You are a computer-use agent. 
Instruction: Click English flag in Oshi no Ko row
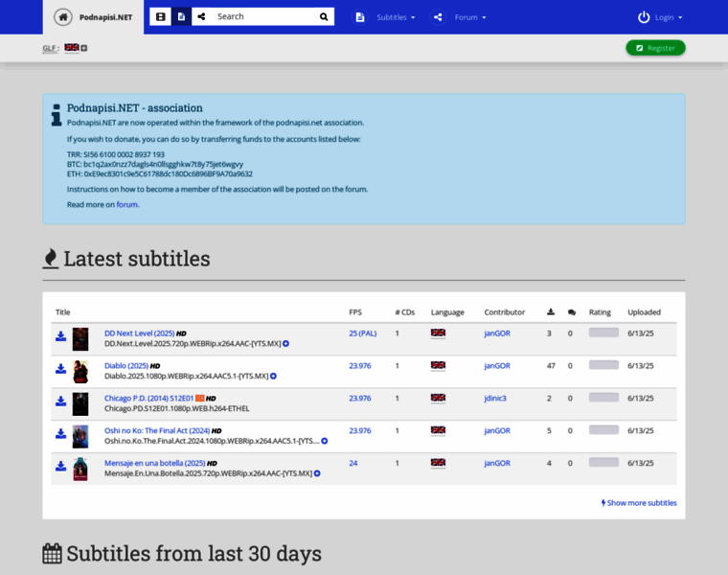pos(438,430)
